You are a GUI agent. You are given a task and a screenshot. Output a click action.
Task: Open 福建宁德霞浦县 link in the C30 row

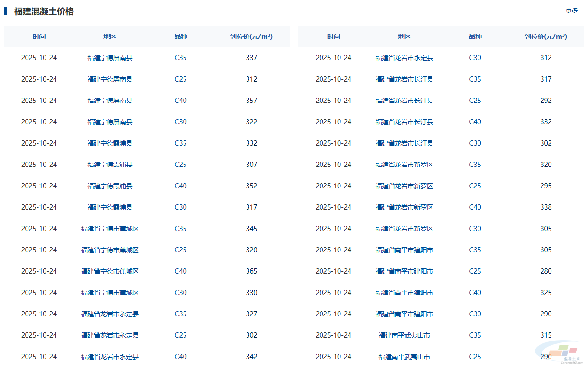(110, 207)
